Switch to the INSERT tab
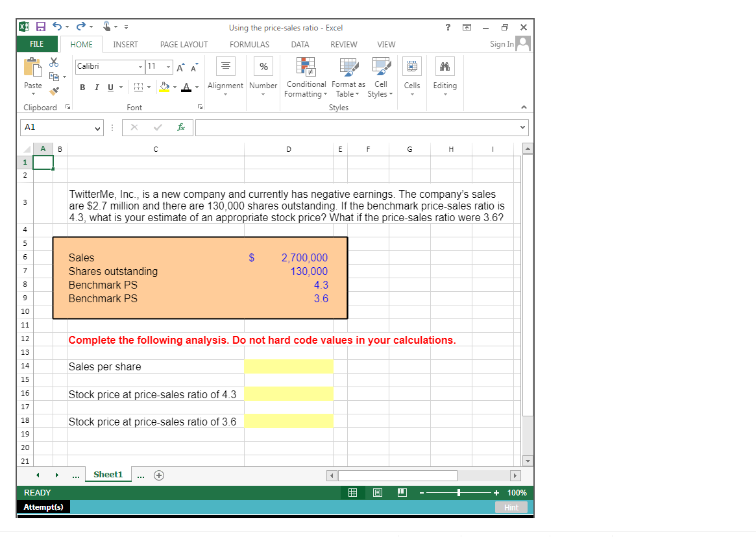 [x=125, y=44]
